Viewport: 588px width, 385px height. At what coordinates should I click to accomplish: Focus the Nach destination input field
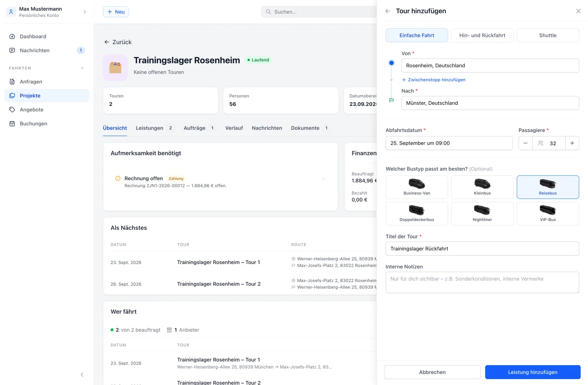pos(490,103)
